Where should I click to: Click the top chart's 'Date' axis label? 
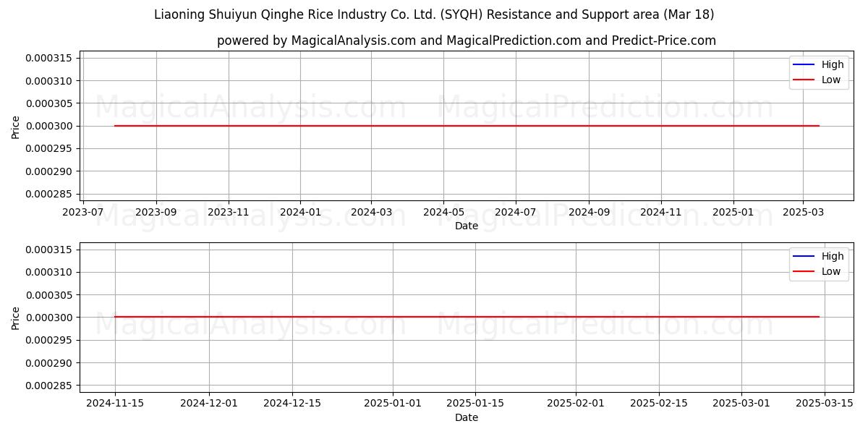click(x=467, y=226)
